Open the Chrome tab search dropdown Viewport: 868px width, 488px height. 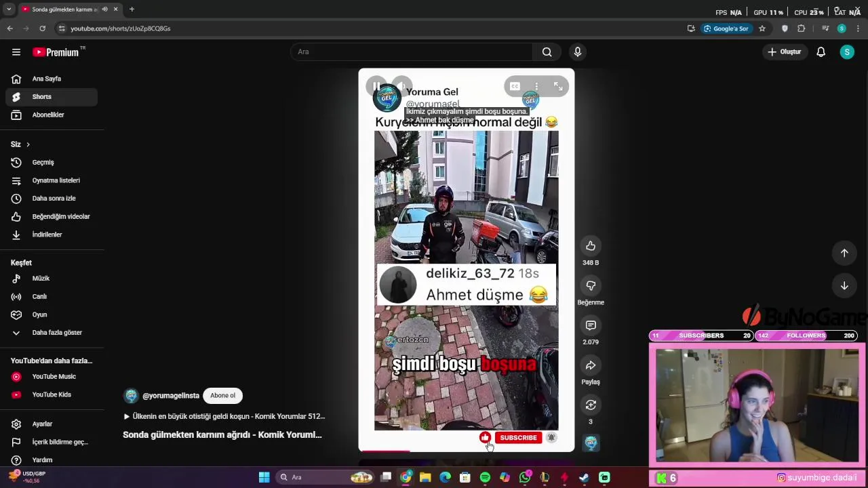[x=8, y=9]
